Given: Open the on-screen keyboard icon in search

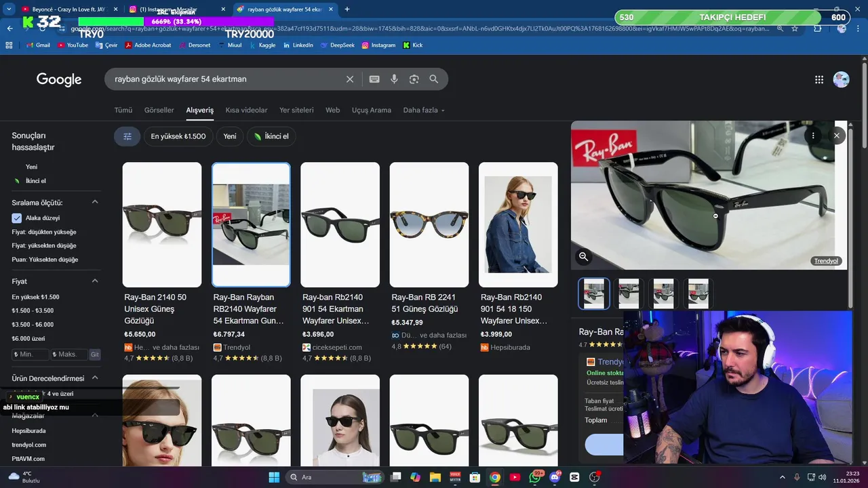Looking at the screenshot, I should pyautogui.click(x=374, y=79).
